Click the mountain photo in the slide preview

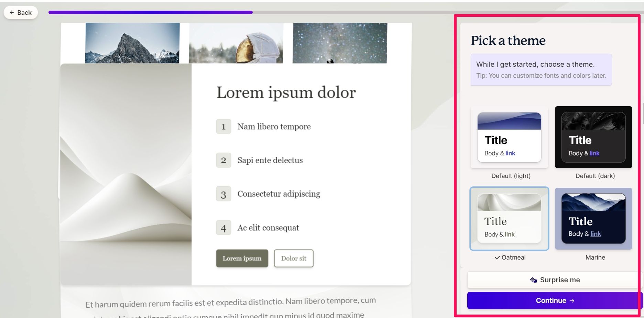point(132,43)
